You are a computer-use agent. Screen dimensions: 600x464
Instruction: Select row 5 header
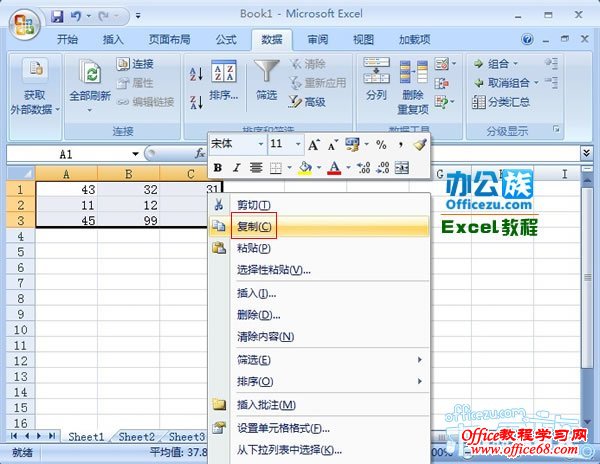point(21,252)
